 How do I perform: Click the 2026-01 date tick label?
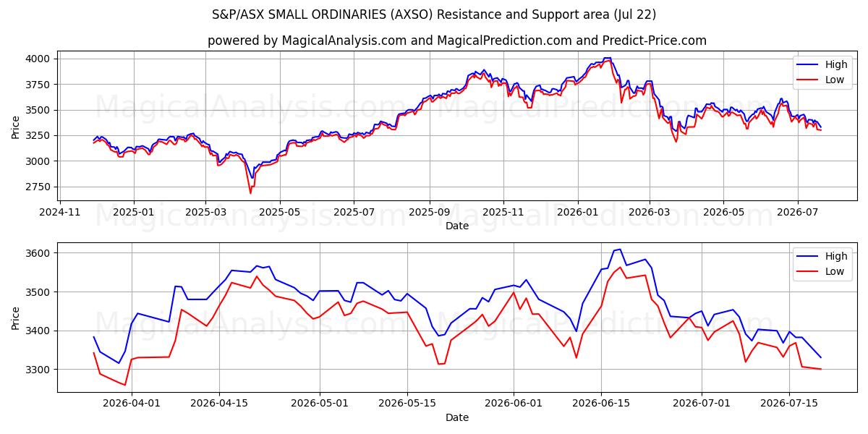point(577,212)
